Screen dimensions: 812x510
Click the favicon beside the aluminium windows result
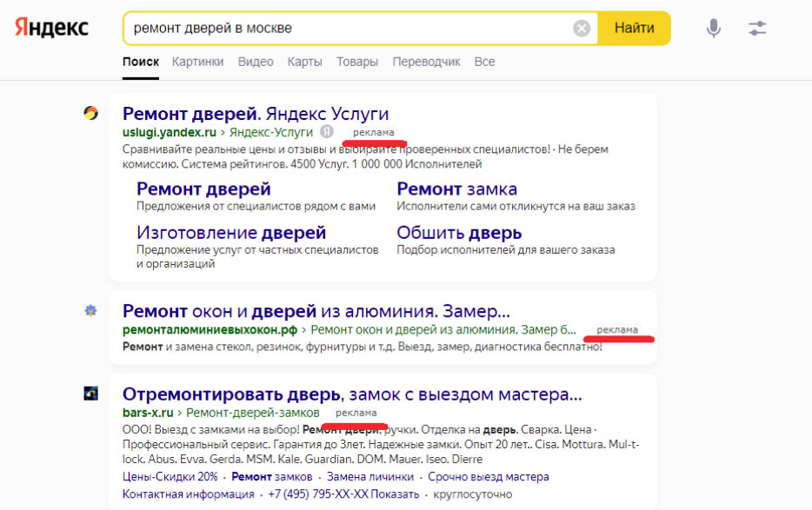tap(90, 311)
